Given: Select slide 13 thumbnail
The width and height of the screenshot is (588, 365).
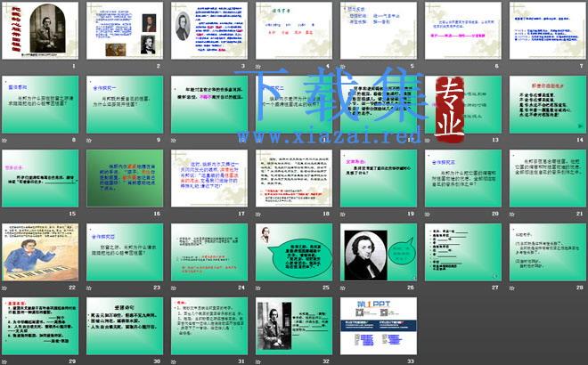Looking at the screenshot, I should click(463, 104).
